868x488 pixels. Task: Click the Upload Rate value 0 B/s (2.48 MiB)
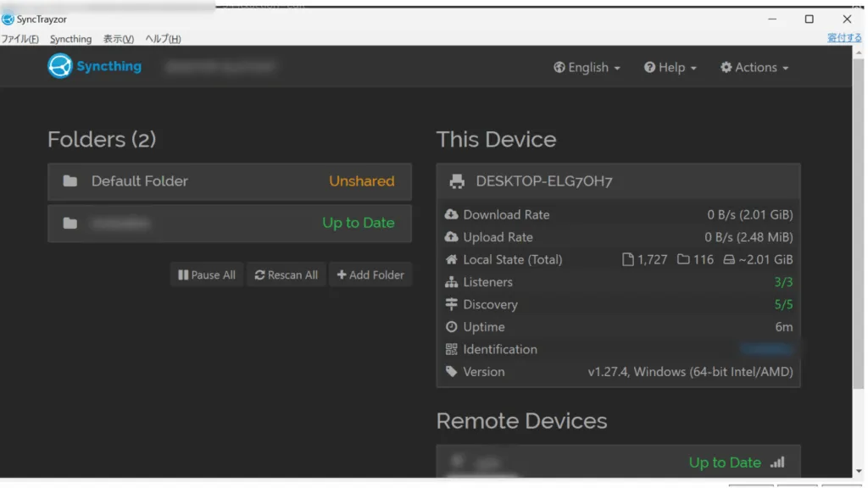tap(748, 237)
